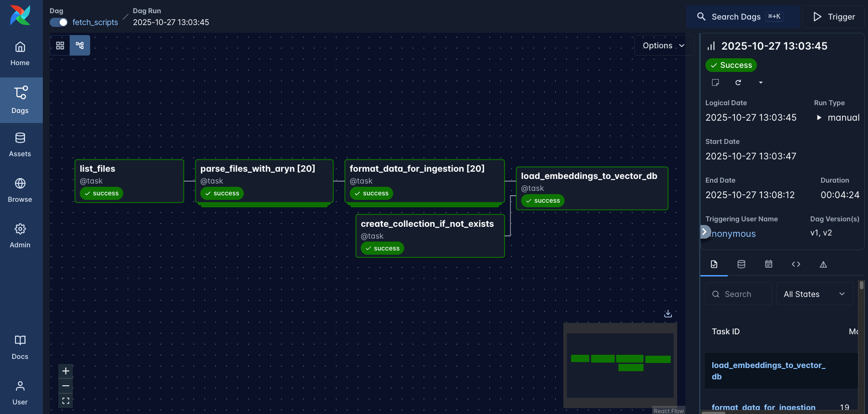The image size is (868, 414).
Task: Open the fetch_scripts breadcrumb link
Action: (95, 22)
